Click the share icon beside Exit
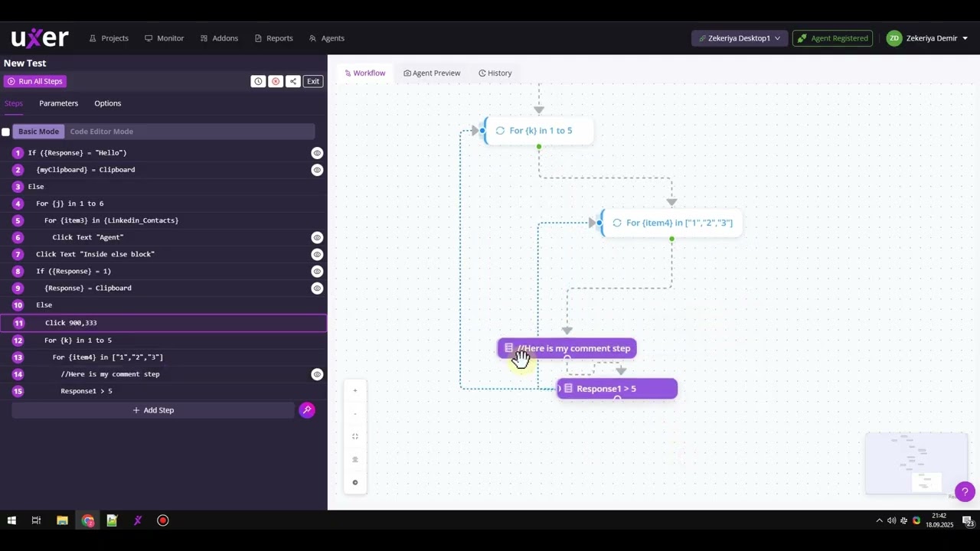 point(292,81)
